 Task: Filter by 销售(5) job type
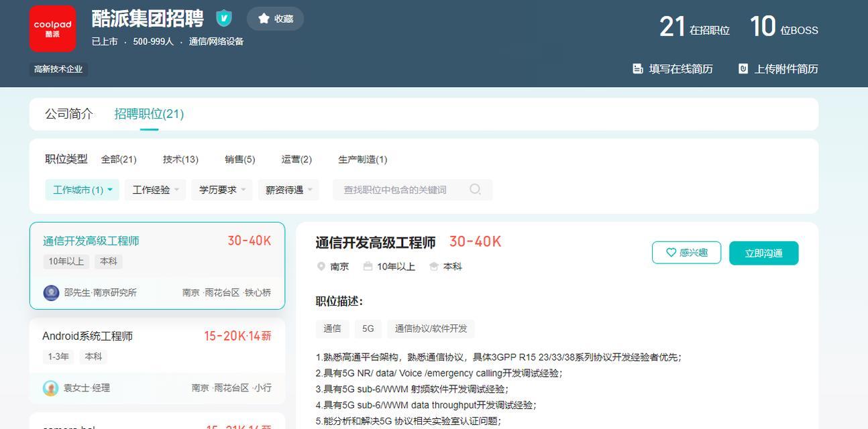(240, 160)
